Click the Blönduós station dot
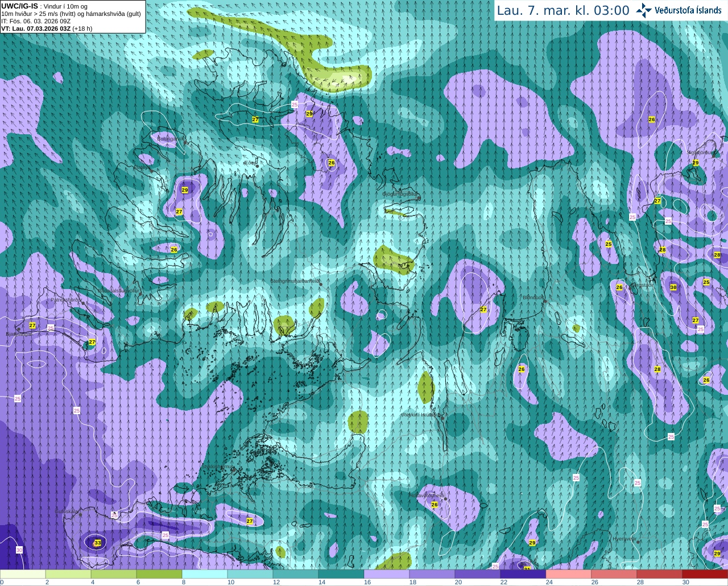Screen dimensions: 728x586 (x=545, y=301)
